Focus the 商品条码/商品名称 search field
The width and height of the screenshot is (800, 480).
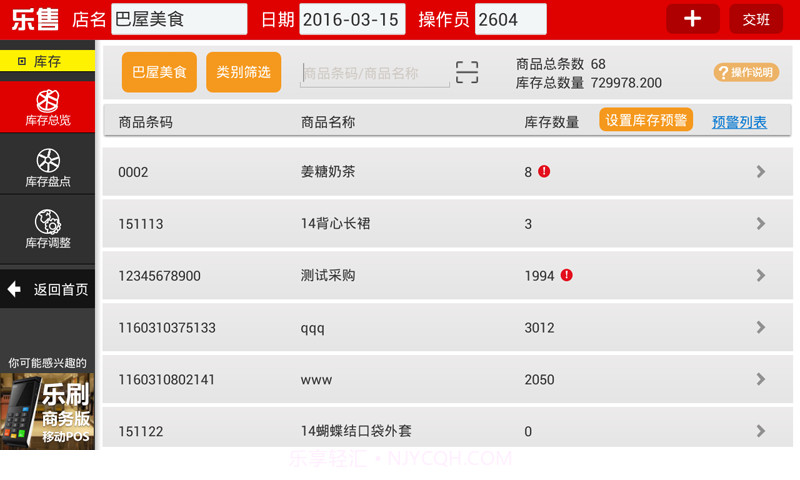point(375,73)
